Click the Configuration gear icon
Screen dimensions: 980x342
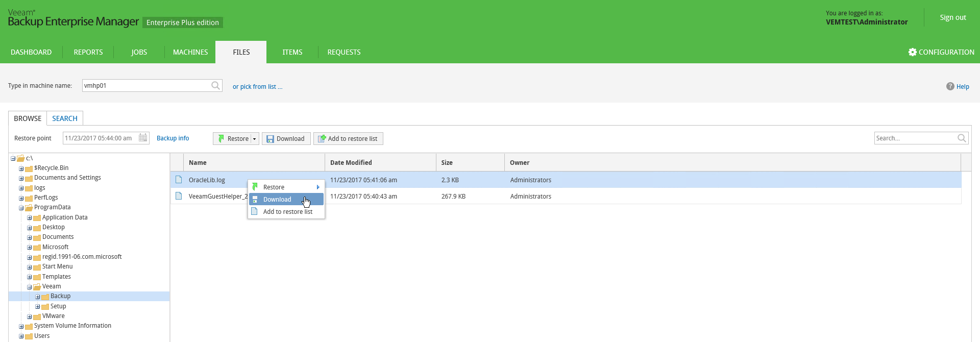click(x=913, y=52)
